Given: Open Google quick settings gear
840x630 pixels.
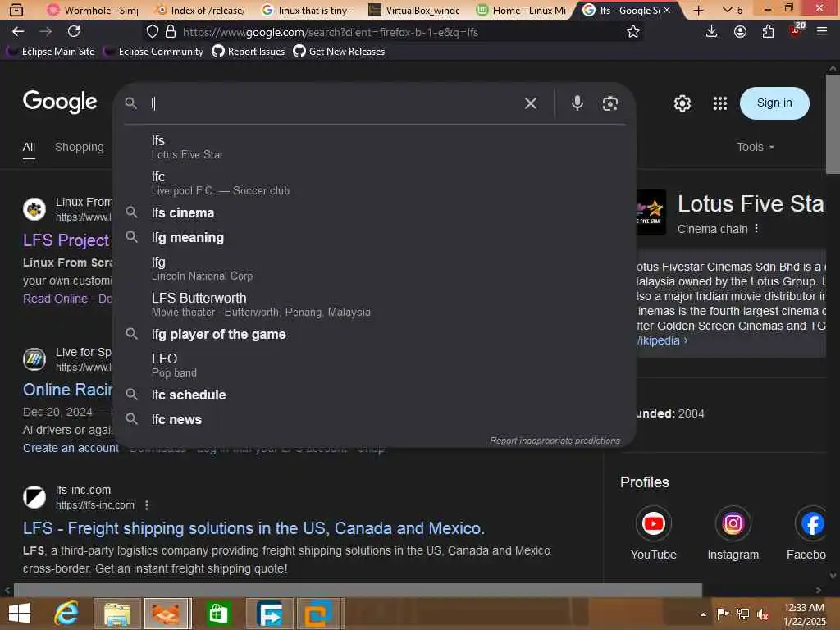Looking at the screenshot, I should (682, 103).
